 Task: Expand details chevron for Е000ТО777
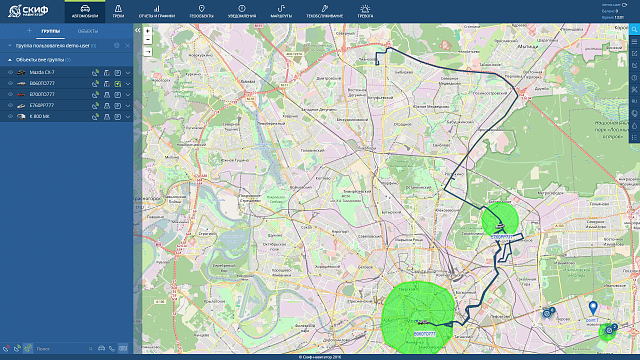(x=128, y=95)
